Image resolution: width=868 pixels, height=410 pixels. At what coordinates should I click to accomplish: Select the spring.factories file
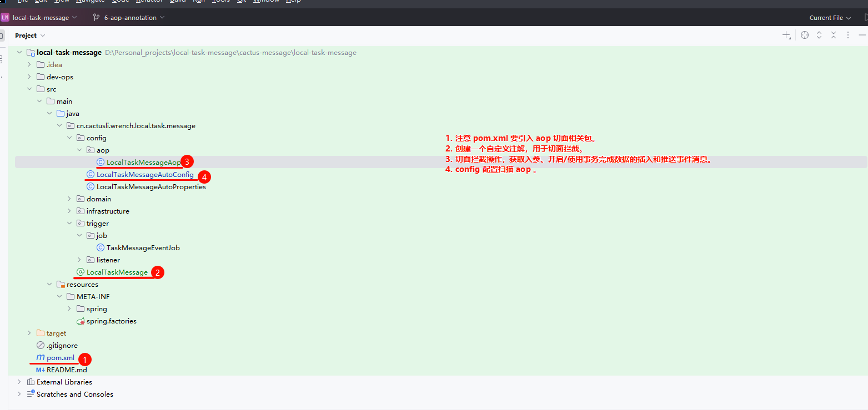coord(111,321)
